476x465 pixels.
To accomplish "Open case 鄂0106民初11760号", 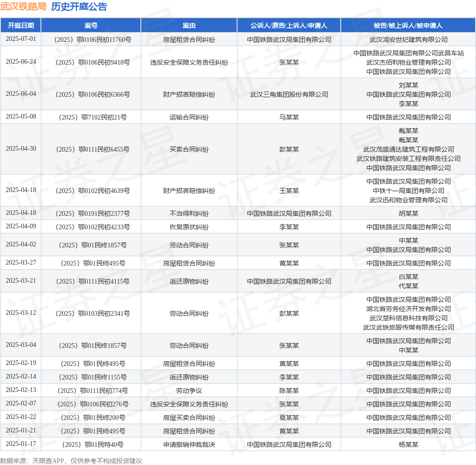I will [91, 40].
